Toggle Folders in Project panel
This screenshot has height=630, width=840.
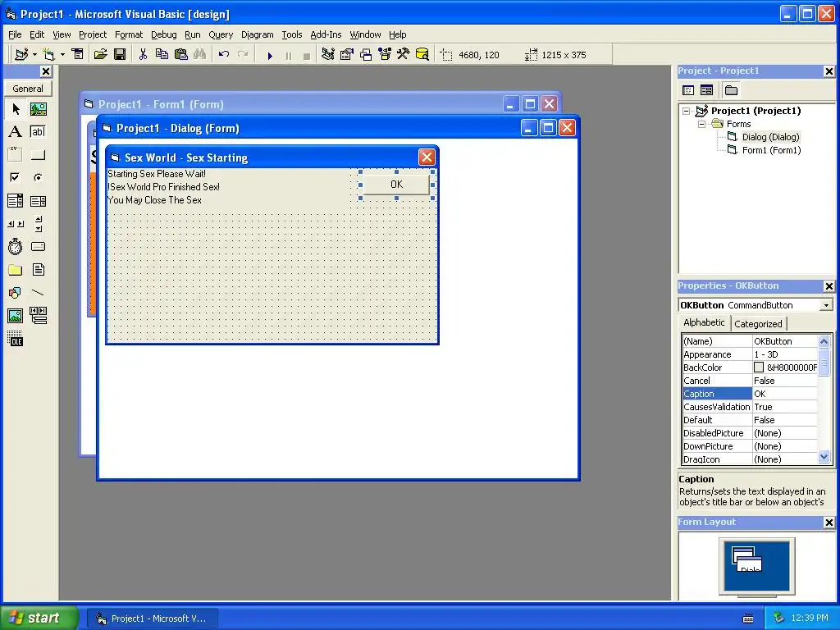tap(731, 90)
